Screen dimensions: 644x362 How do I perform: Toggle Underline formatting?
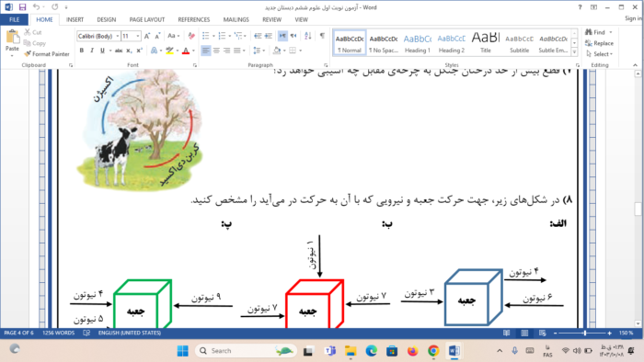point(102,51)
